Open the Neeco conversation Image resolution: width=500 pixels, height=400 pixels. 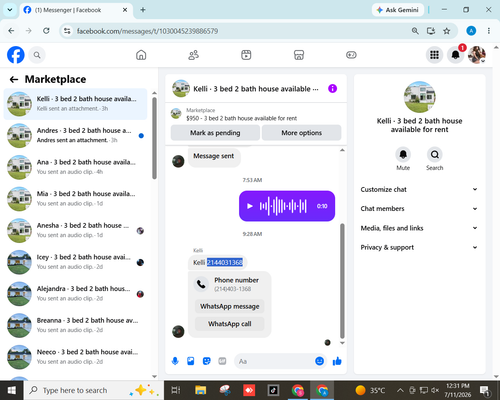[75, 357]
